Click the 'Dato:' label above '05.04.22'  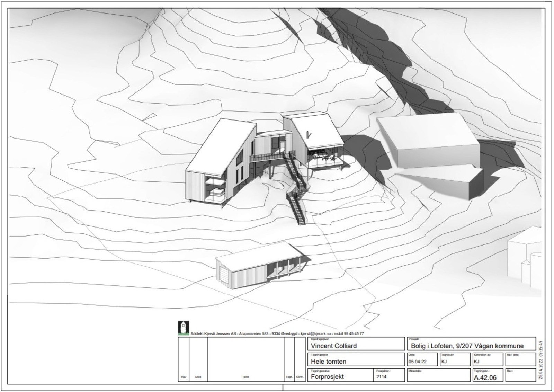[x=411, y=355]
